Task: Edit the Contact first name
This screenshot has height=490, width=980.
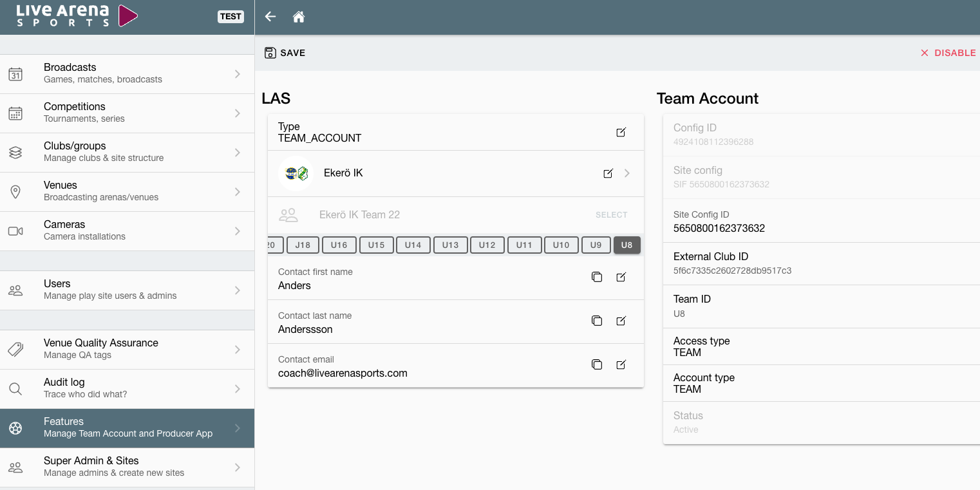Action: (x=621, y=277)
